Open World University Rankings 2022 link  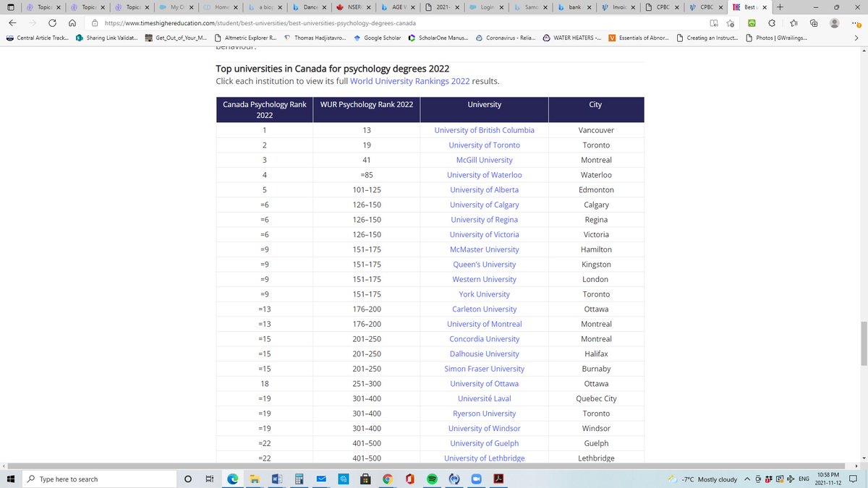410,81
